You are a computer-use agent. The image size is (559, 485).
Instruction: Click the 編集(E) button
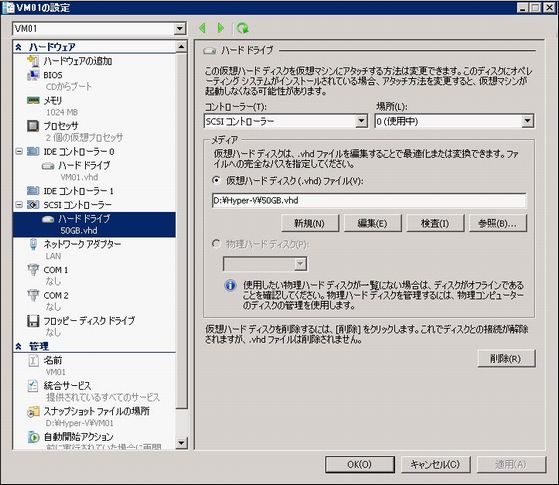(x=373, y=224)
